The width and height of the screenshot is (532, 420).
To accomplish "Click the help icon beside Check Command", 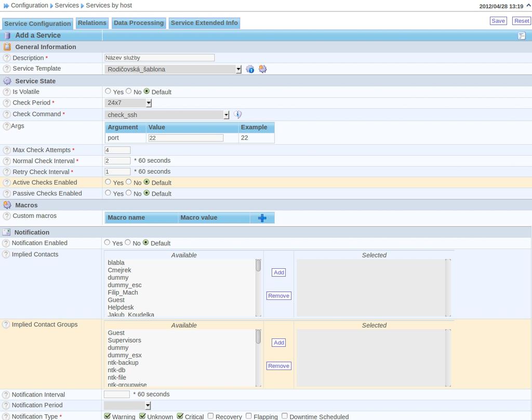I will (x=7, y=114).
